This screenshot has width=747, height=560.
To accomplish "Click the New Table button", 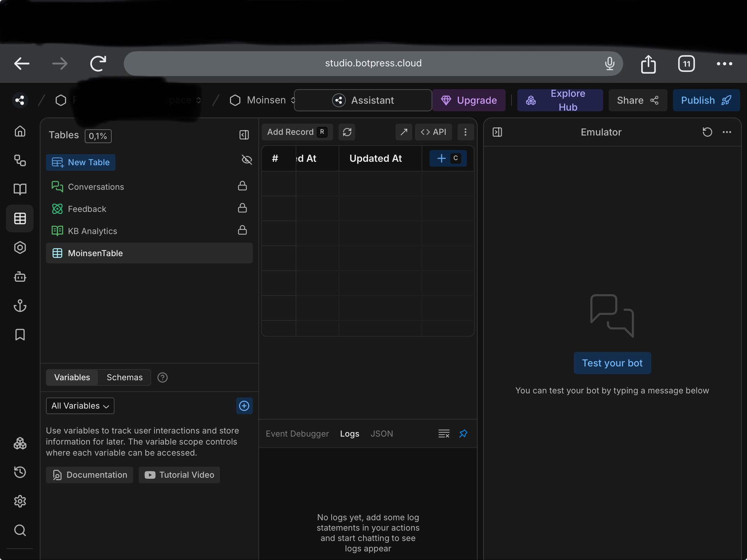I will 81,163.
